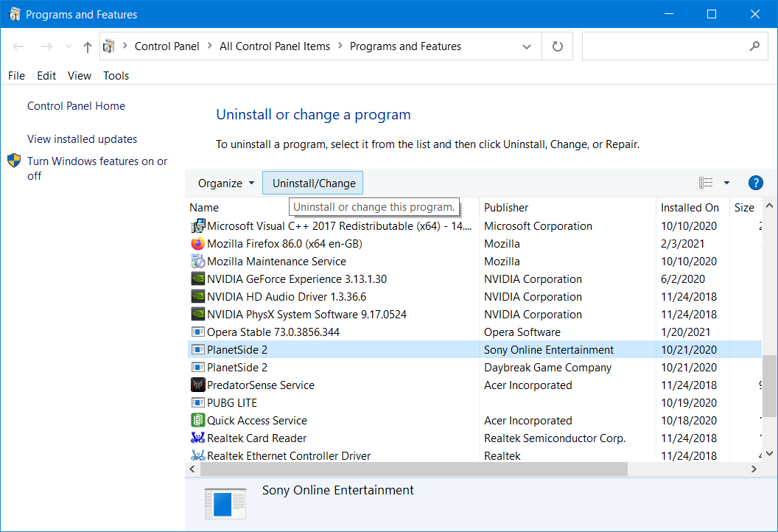The image size is (778, 532).
Task: Click the title bar Programs and Features icon
Action: click(15, 14)
